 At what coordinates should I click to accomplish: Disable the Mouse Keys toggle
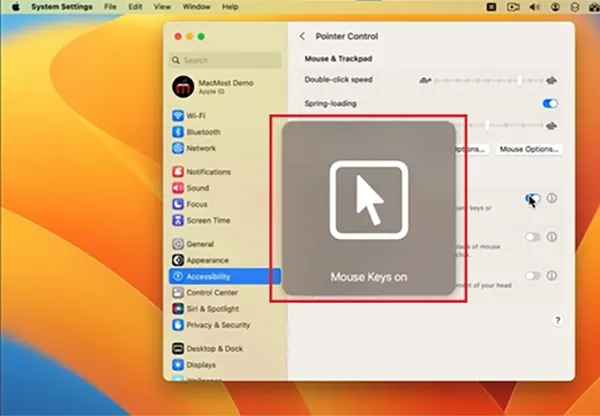532,198
